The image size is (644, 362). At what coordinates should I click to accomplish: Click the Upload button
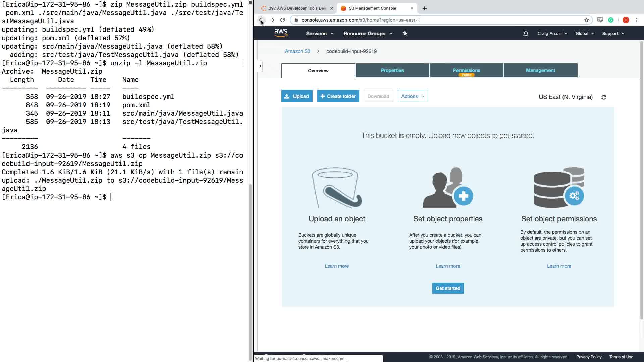[297, 96]
